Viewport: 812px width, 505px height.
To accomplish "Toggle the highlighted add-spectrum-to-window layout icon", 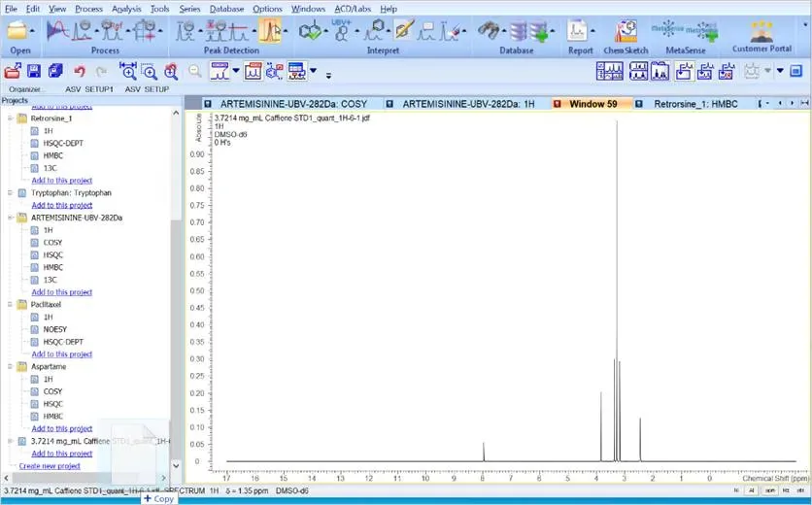I will 684,71.
